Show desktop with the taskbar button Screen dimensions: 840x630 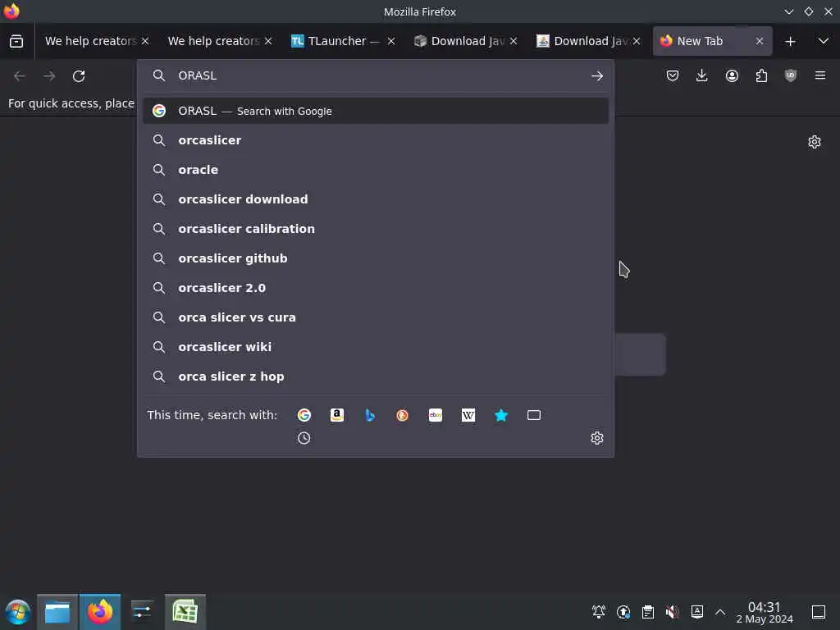coord(819,612)
